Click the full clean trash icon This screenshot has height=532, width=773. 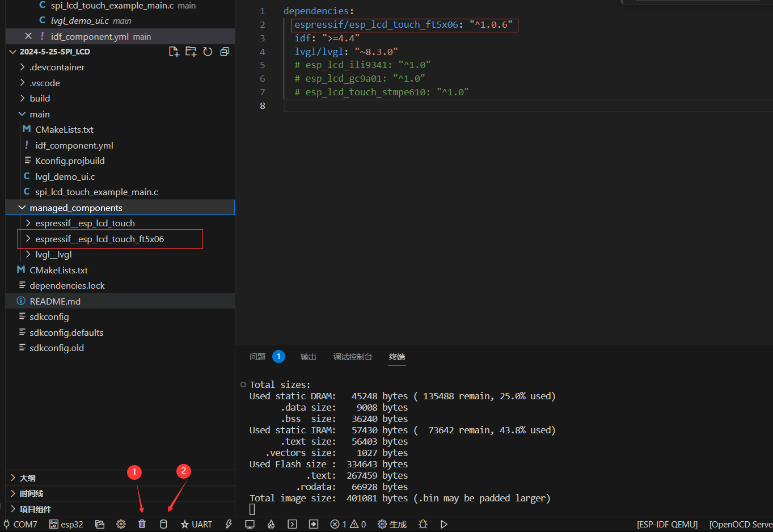[142, 524]
